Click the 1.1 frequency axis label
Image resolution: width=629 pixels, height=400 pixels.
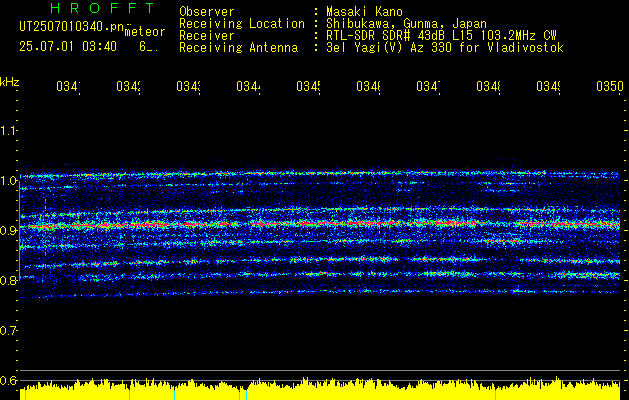tap(8, 131)
